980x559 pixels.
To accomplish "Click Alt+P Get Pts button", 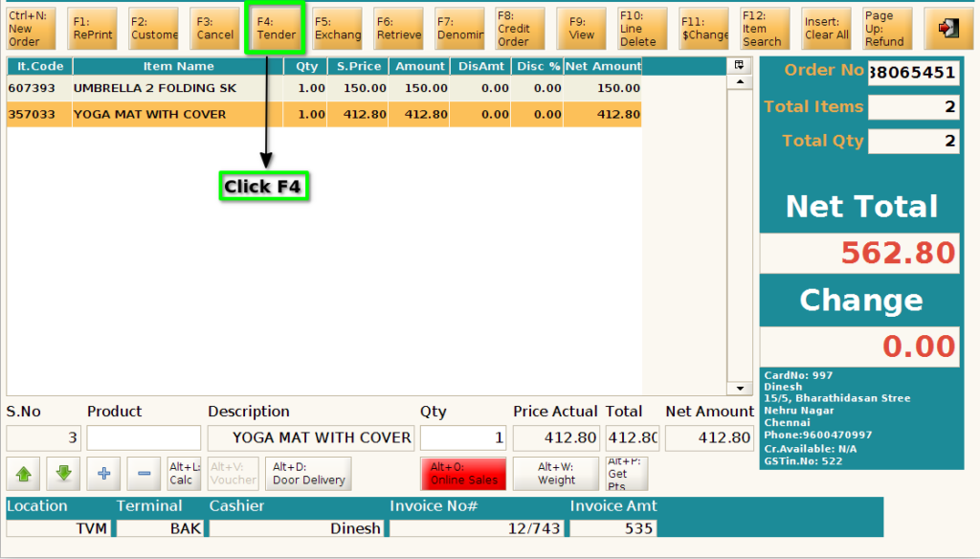I will [626, 474].
